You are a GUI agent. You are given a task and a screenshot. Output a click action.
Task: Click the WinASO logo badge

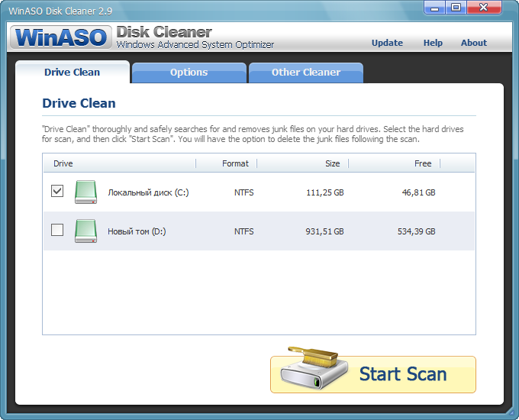pyautogui.click(x=61, y=37)
